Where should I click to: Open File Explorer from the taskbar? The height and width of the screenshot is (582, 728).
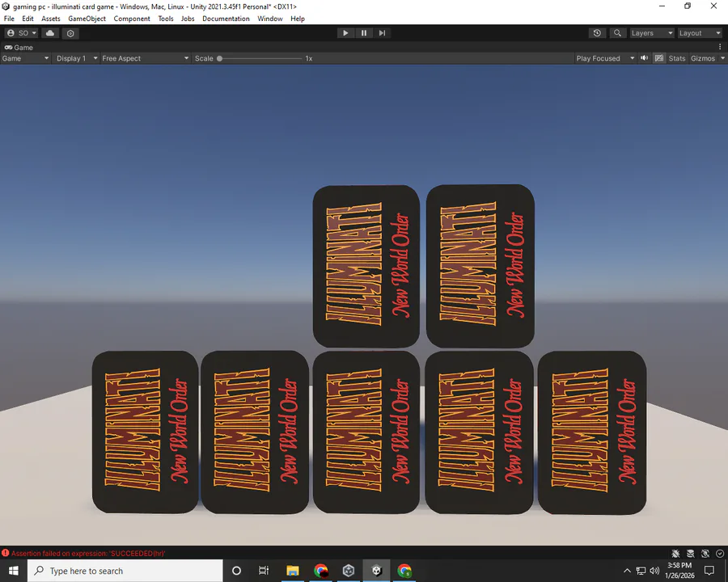(x=293, y=571)
